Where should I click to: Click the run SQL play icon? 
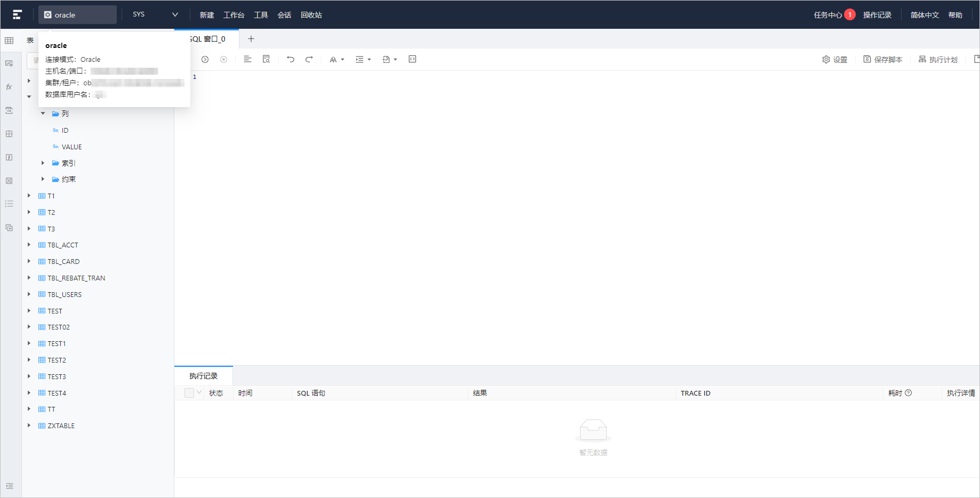click(x=205, y=60)
